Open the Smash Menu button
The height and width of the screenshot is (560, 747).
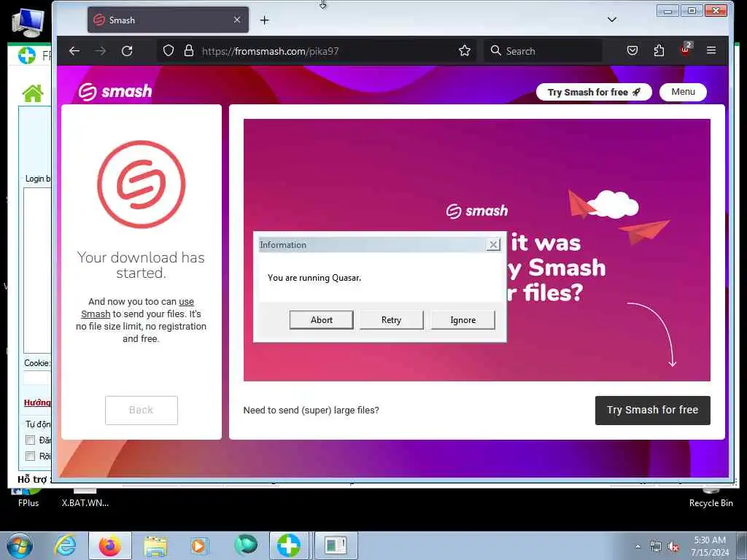coord(683,92)
